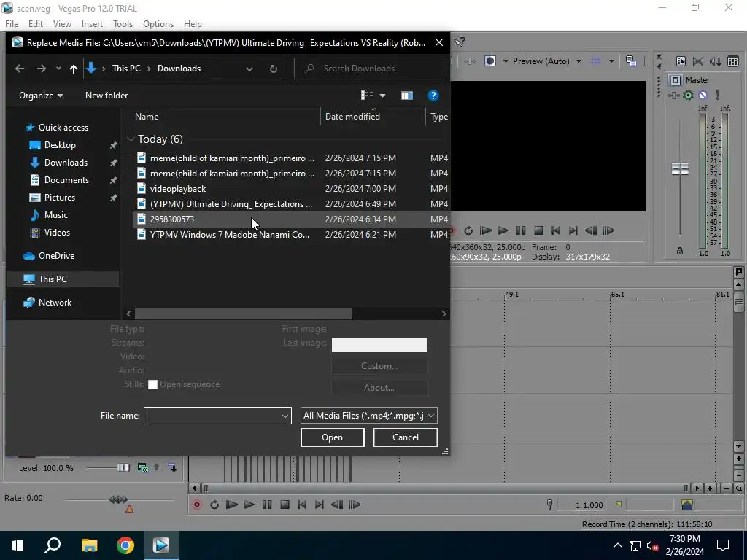Open the File menu
Image resolution: width=747 pixels, height=560 pixels.
(12, 24)
